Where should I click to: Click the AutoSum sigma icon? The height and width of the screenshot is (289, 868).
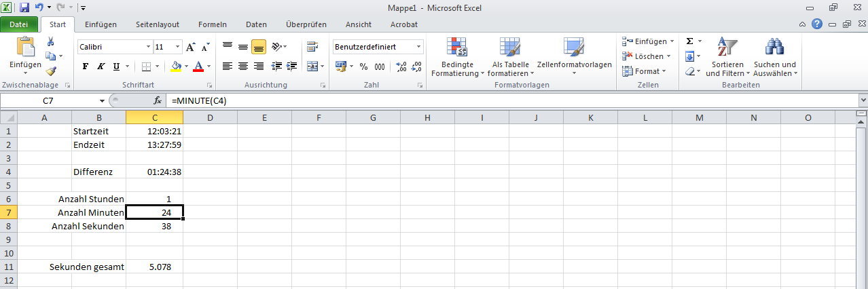[x=689, y=41]
